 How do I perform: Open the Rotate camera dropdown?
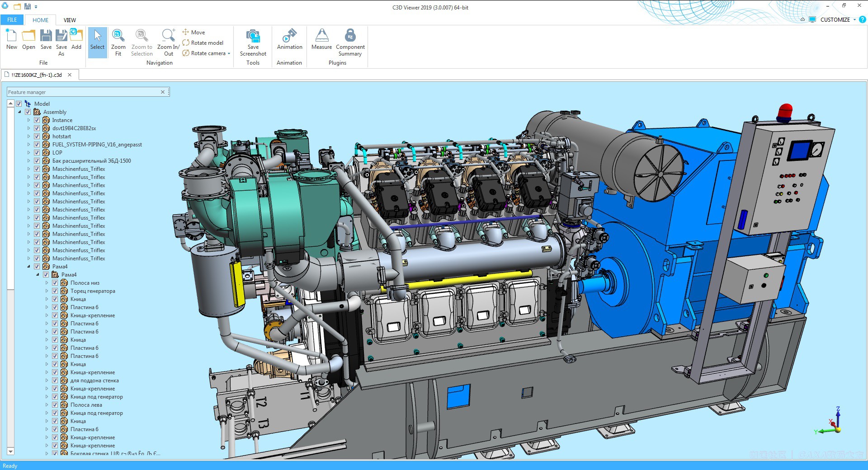point(229,53)
